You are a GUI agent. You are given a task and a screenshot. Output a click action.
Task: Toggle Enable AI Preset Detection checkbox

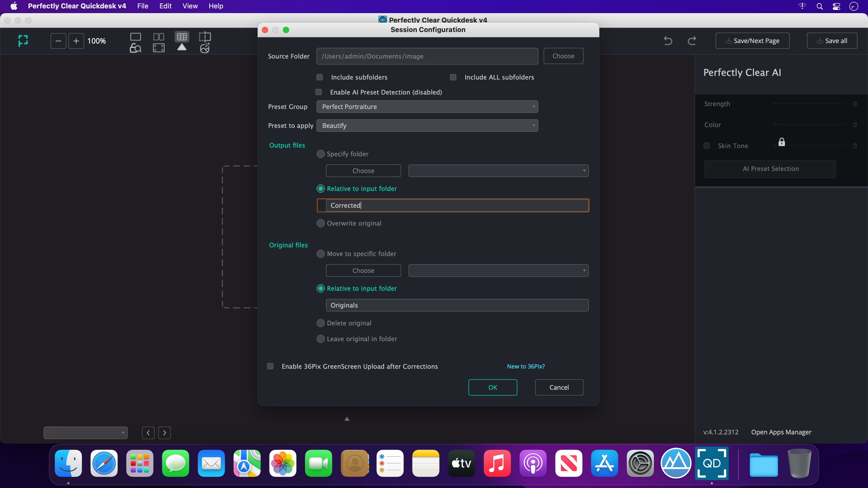[x=319, y=92]
